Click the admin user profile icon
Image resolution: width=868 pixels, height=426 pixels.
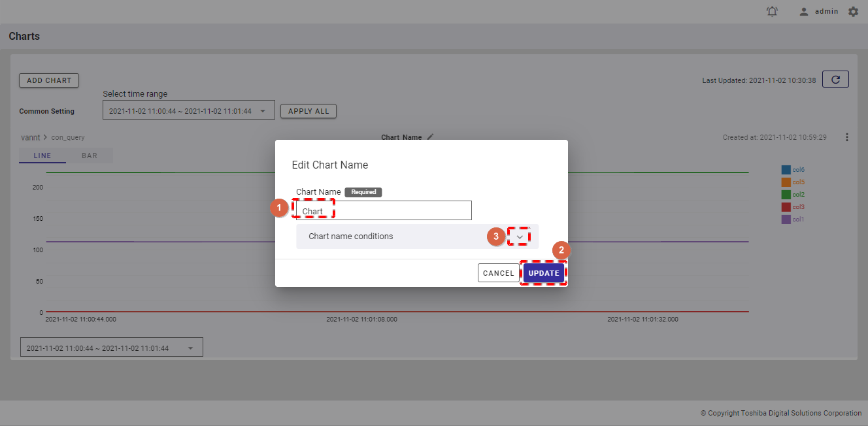pos(804,12)
